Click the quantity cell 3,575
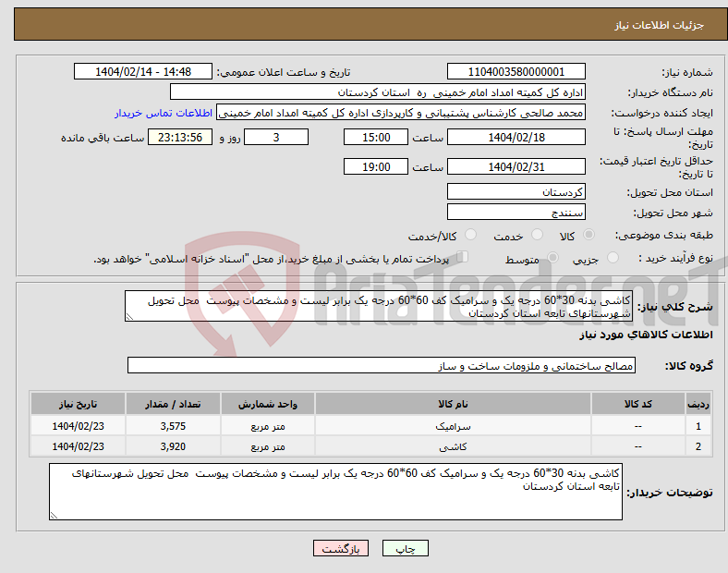This screenshot has width=728, height=573. 173,426
